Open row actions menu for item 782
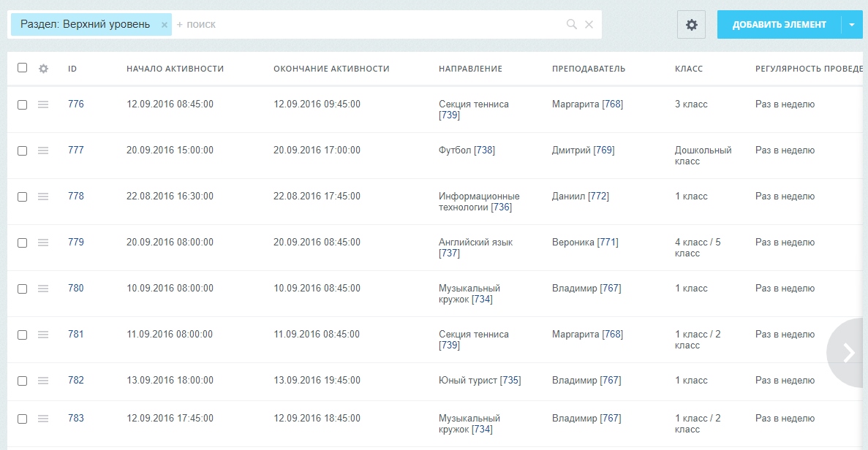The height and width of the screenshot is (450, 868). point(43,381)
